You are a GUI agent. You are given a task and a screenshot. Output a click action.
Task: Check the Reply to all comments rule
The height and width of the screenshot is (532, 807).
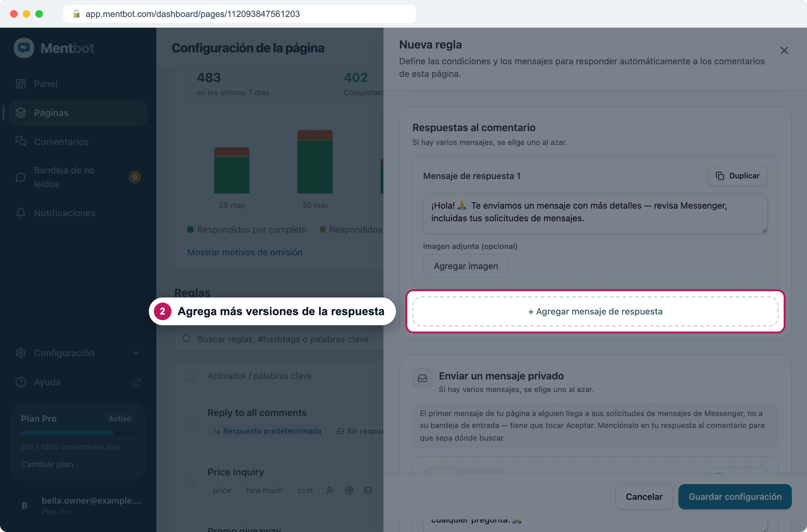click(x=190, y=422)
